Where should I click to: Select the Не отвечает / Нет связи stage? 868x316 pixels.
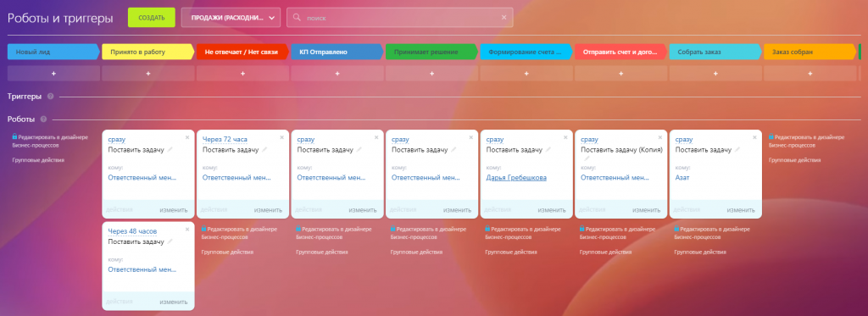point(243,52)
